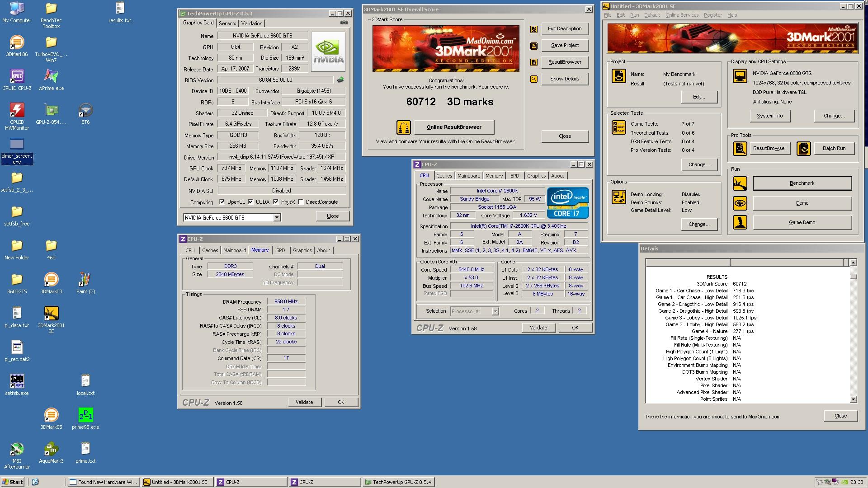Image resolution: width=868 pixels, height=488 pixels.
Task: Open setfsb.exe desktop shortcut
Action: (x=17, y=385)
